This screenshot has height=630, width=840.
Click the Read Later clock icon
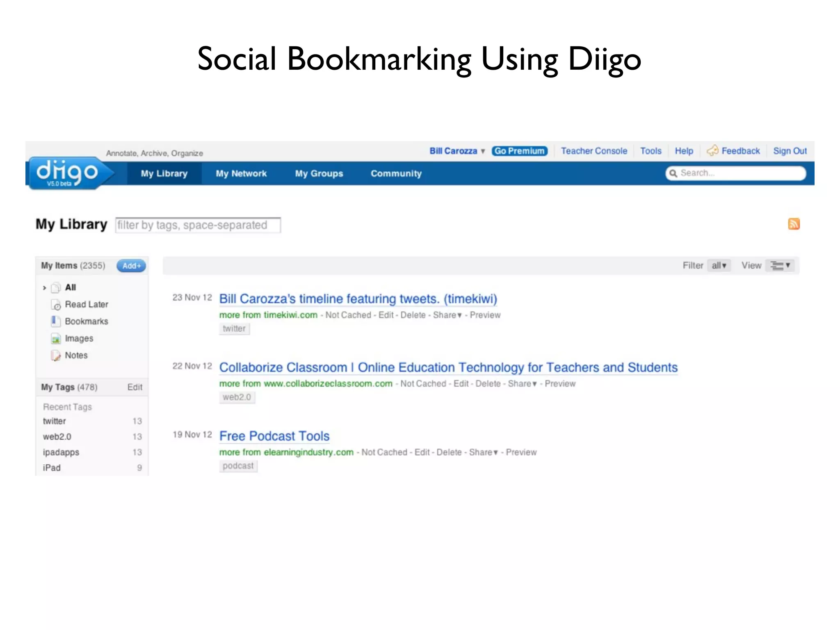(x=56, y=305)
